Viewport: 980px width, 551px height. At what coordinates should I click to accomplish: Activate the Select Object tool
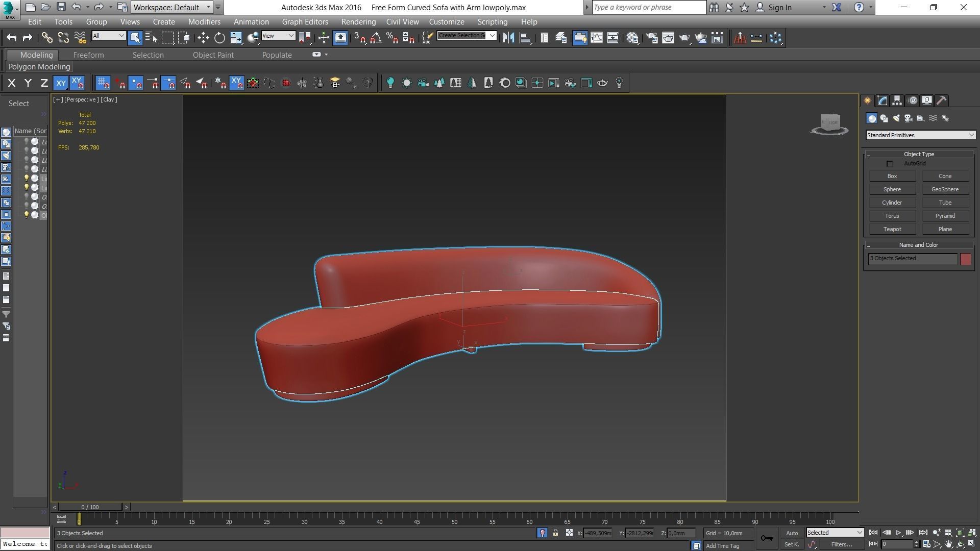point(135,38)
